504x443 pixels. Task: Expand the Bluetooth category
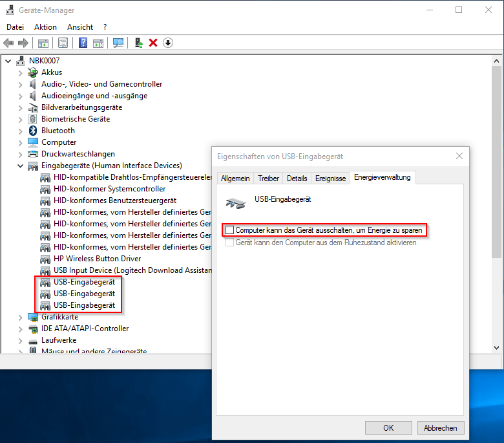(21, 131)
